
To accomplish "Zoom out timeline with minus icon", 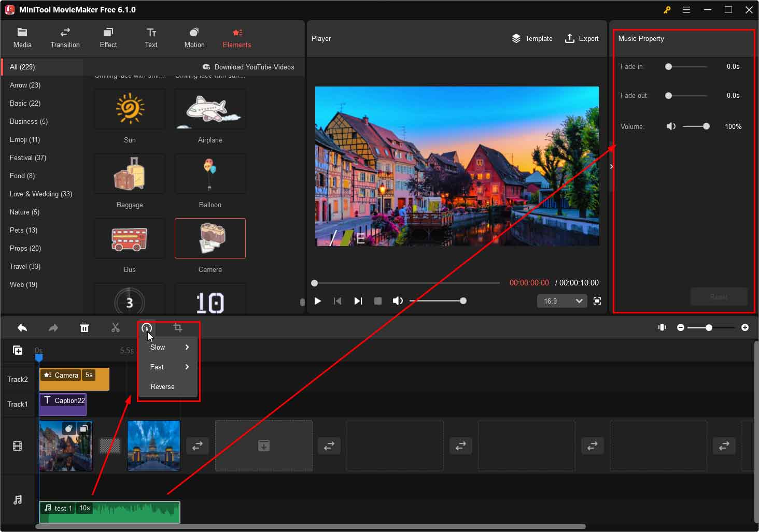I will point(681,327).
